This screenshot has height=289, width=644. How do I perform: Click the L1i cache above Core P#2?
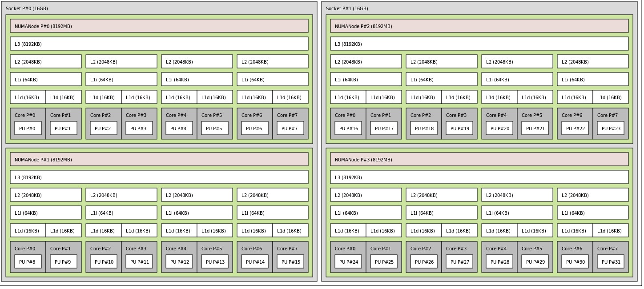121,79
